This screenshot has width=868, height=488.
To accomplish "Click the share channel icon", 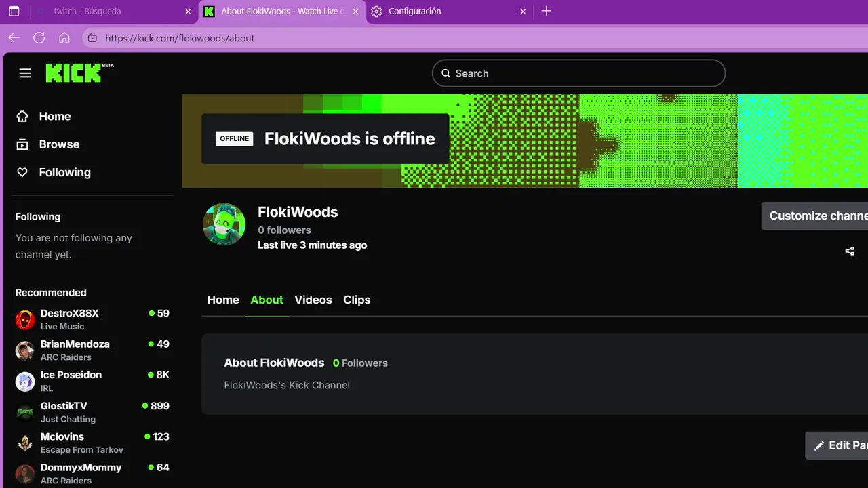I will 850,251.
